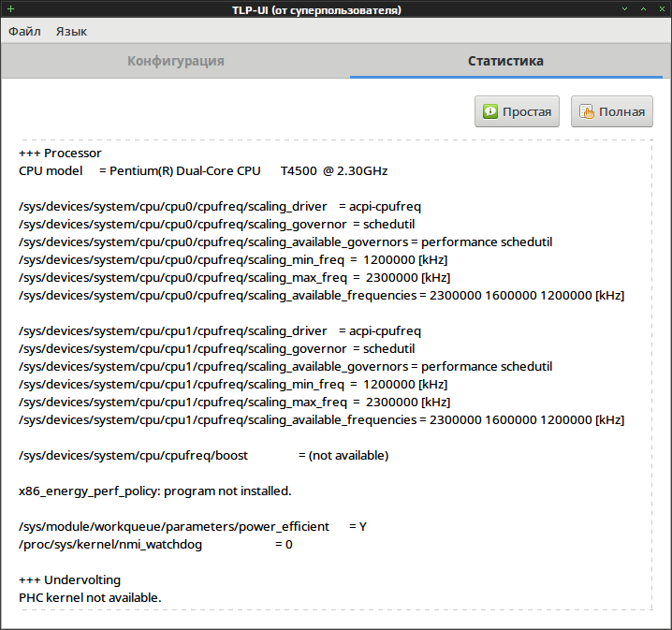Image resolution: width=672 pixels, height=630 pixels.
Task: Click cpu0 scaling_available_governors line
Action: [x=285, y=242]
